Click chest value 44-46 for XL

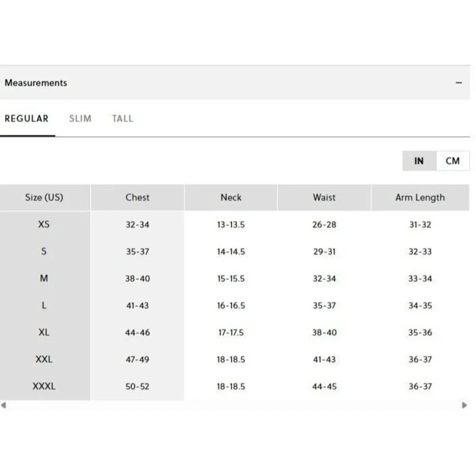(138, 333)
